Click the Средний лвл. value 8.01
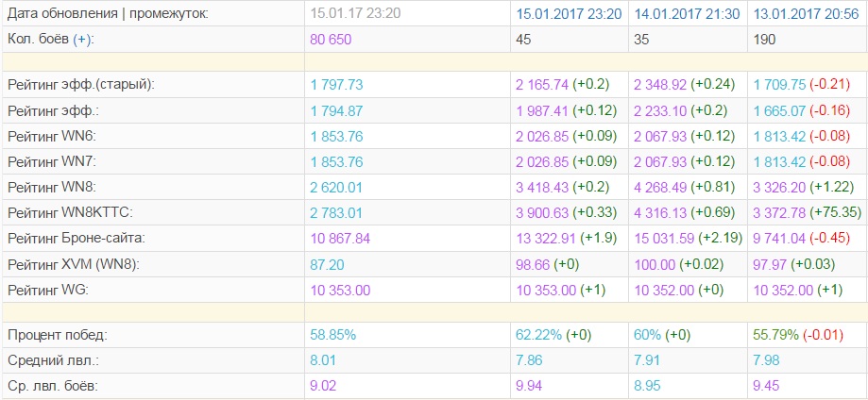The width and height of the screenshot is (868, 400). [323, 360]
